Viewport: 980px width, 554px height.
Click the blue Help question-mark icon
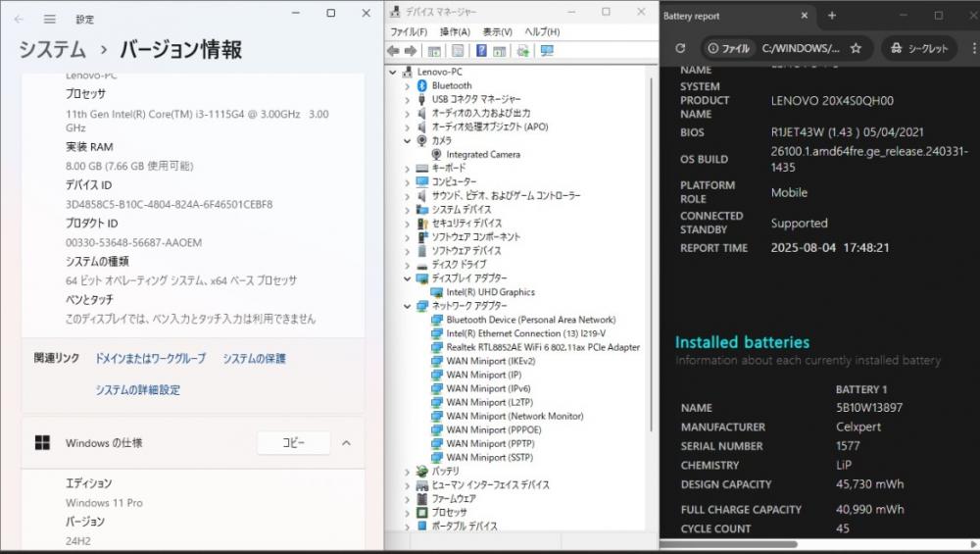[481, 51]
